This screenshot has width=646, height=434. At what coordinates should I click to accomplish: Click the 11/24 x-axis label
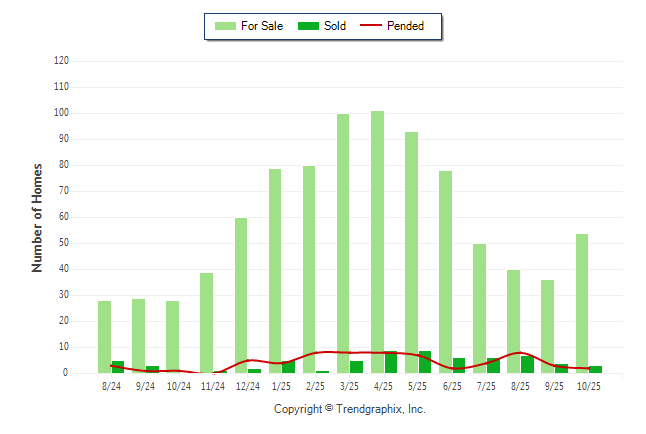point(213,386)
